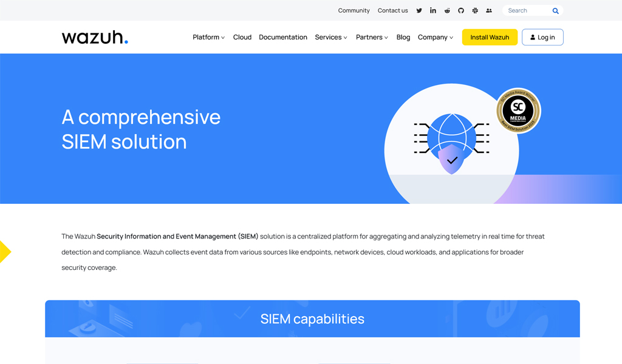Open the Documentation menu item
This screenshot has height=364, width=622.
[283, 37]
